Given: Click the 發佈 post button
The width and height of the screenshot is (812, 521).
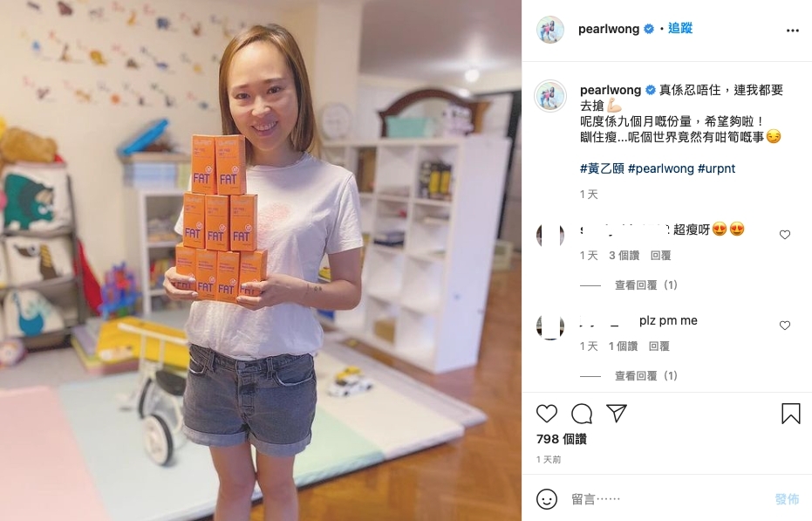Looking at the screenshot, I should (787, 499).
